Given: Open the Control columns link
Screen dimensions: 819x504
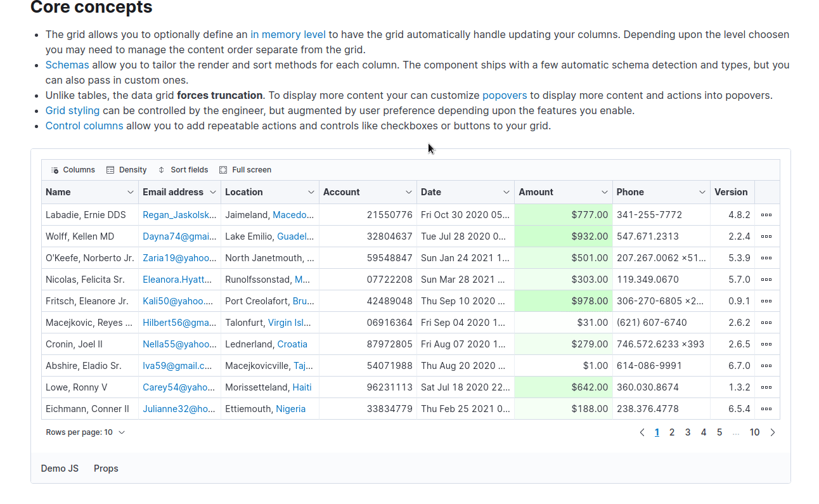Looking at the screenshot, I should tap(84, 126).
